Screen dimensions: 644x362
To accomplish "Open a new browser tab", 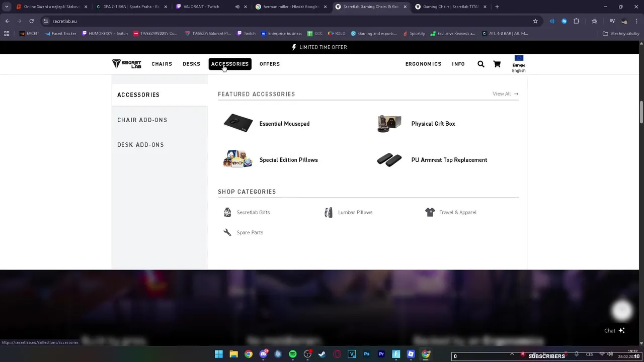I will 497,7.
